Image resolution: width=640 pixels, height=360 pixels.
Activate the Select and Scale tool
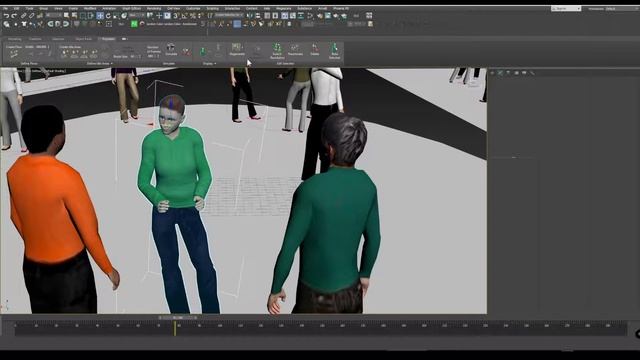click(116, 16)
